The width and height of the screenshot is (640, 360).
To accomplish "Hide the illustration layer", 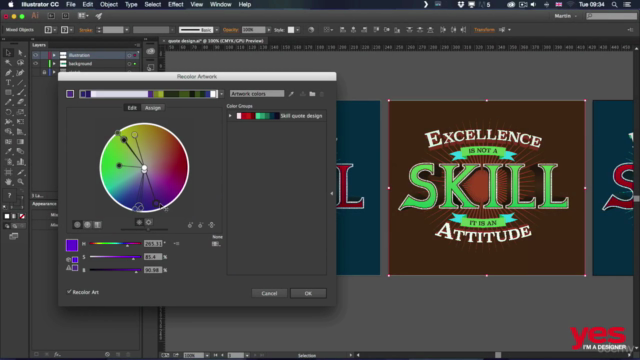I will point(36,55).
